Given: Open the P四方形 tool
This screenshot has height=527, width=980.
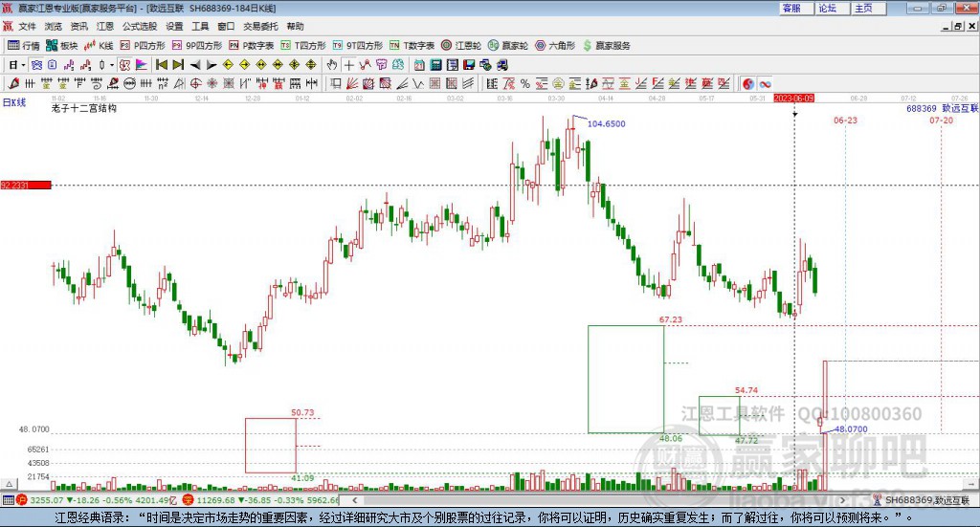Looking at the screenshot, I should pyautogui.click(x=143, y=46).
